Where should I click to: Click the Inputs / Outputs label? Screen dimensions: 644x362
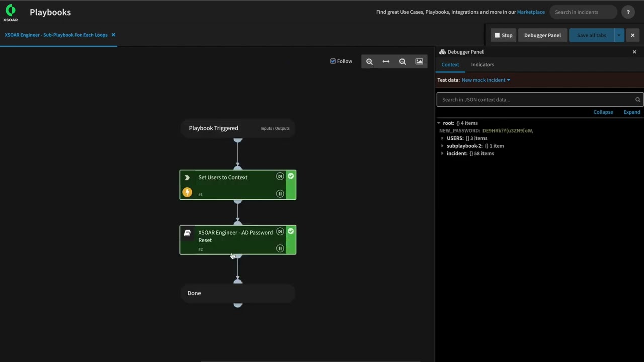point(275,128)
